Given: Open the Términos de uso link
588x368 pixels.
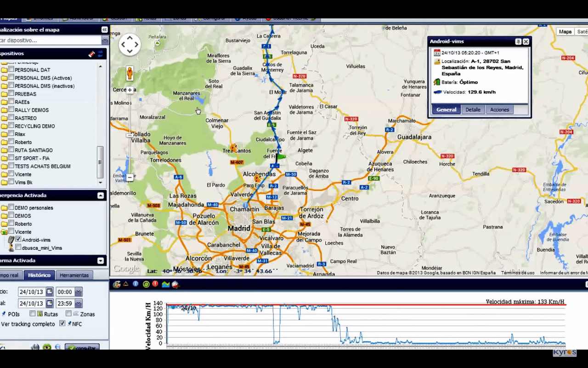Looking at the screenshot, I should tap(518, 273).
